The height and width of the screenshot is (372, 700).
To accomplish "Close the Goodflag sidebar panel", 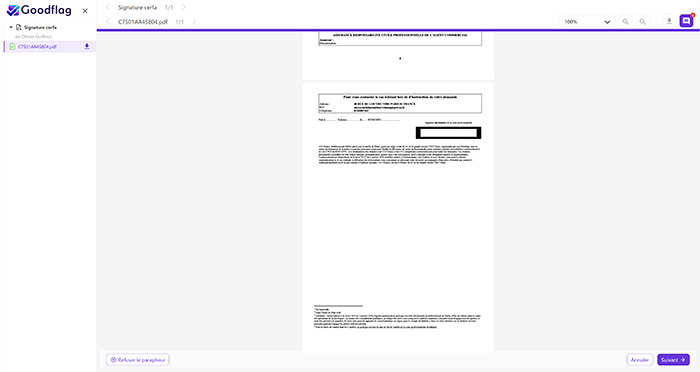I will click(x=85, y=11).
